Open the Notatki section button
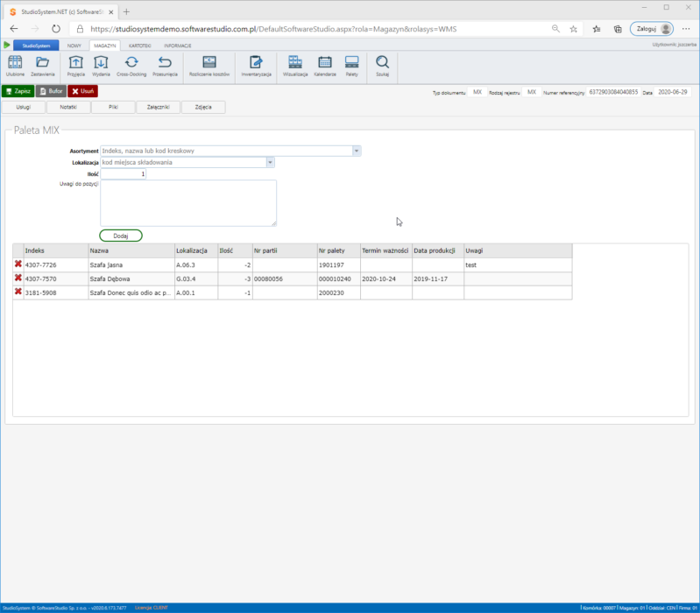 pos(68,107)
